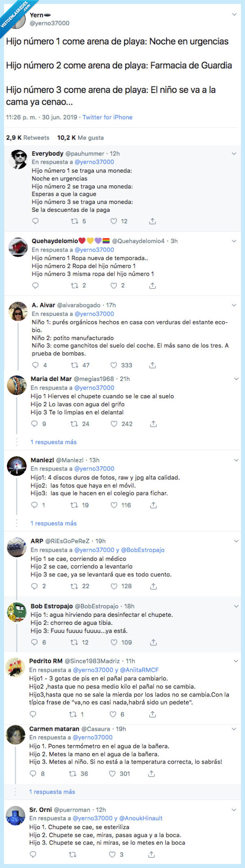Retweet ARP's 'se cae' reply
The height and width of the screenshot is (868, 245).
point(73,585)
